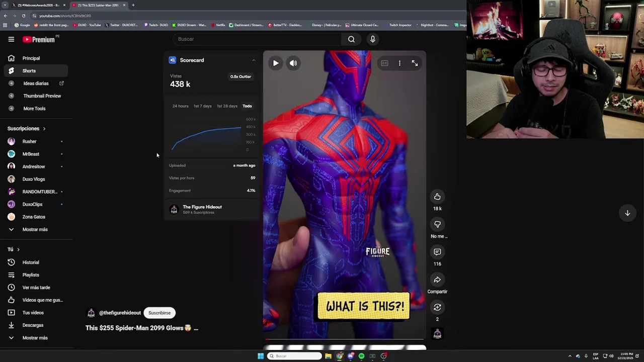644x362 pixels.
Task: Open the 116 comments panel
Action: (437, 252)
